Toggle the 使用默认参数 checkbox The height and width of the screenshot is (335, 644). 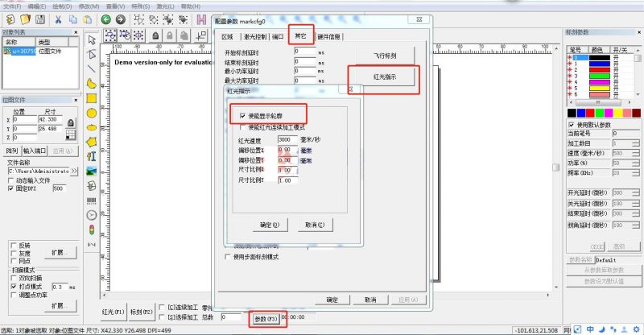(x=572, y=125)
